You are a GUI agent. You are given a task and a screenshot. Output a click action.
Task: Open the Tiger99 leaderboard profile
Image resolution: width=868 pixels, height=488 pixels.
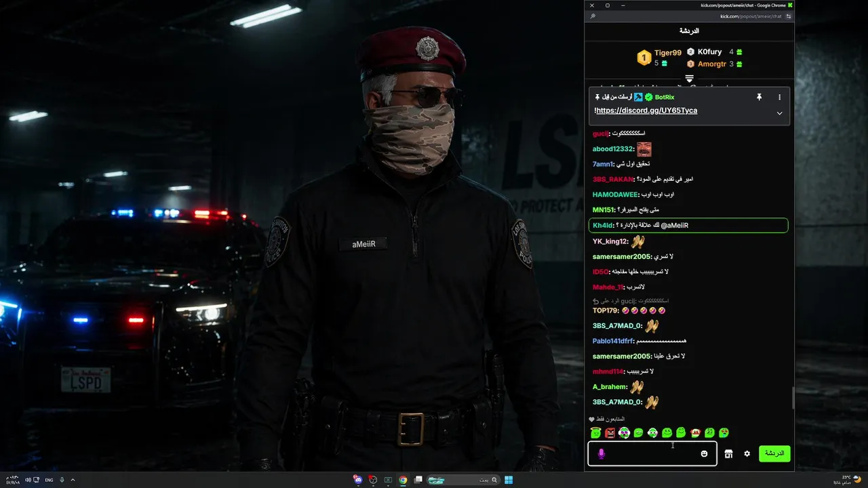point(668,53)
